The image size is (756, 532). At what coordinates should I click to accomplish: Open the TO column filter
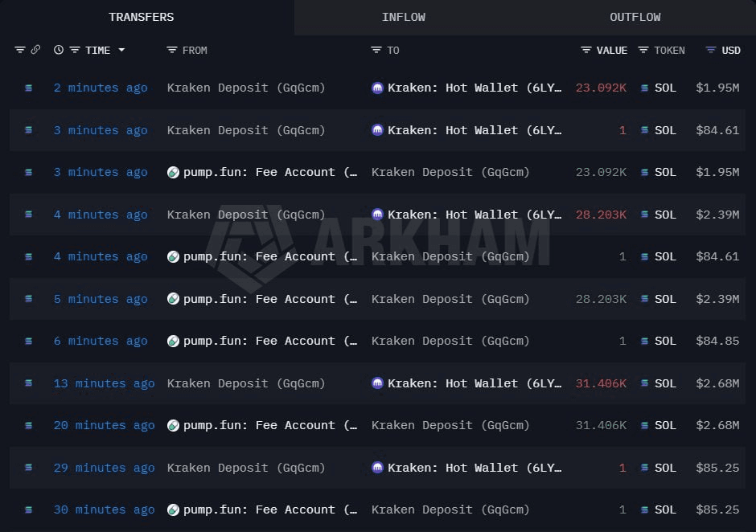coord(376,50)
